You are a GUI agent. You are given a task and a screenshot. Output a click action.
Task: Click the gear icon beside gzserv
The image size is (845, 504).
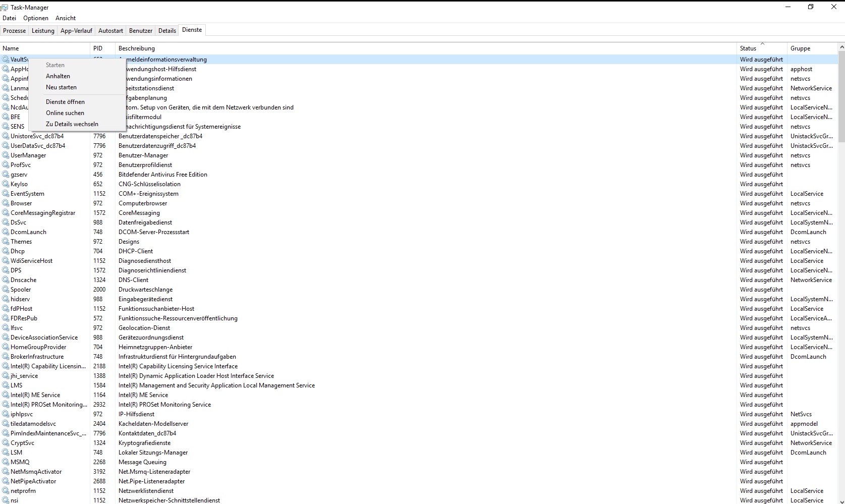tap(6, 175)
